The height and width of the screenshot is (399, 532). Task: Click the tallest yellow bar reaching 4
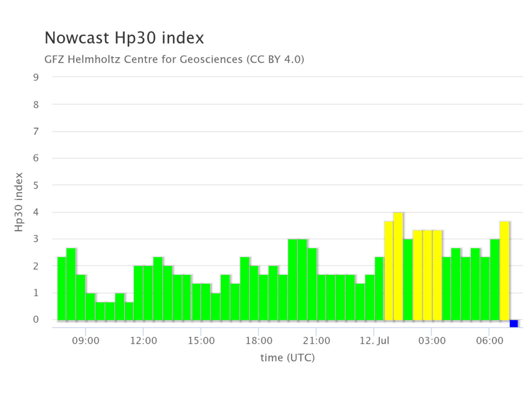398,266
